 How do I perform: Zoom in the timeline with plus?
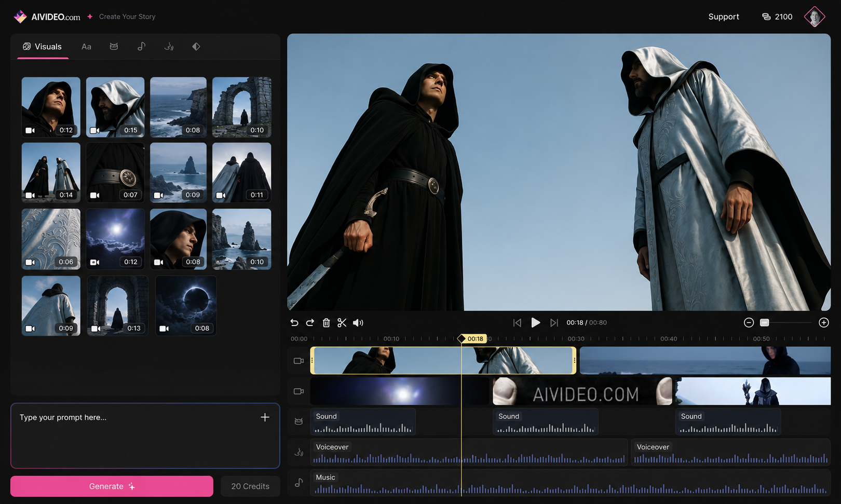pos(824,323)
